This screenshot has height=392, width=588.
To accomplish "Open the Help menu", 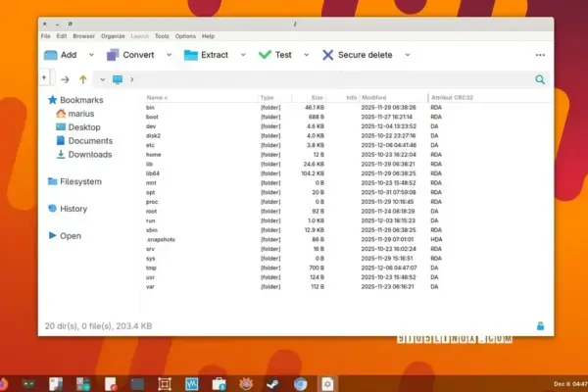I will [208, 36].
